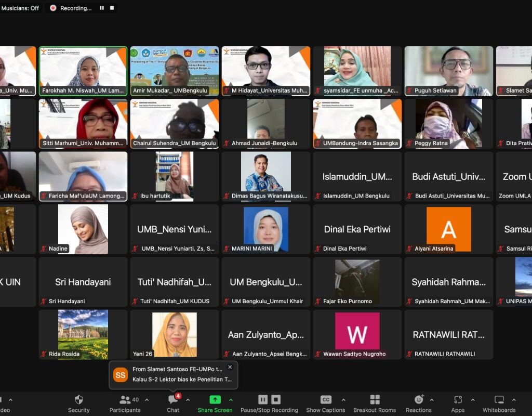The width and height of the screenshot is (532, 416).
Task: Open the Reactions smiley icon
Action: coord(419,399)
